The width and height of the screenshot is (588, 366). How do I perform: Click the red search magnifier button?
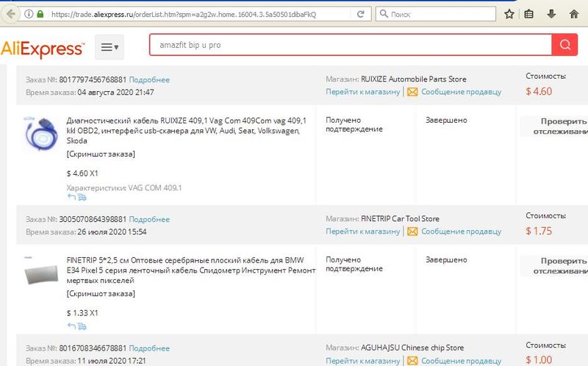click(x=564, y=45)
